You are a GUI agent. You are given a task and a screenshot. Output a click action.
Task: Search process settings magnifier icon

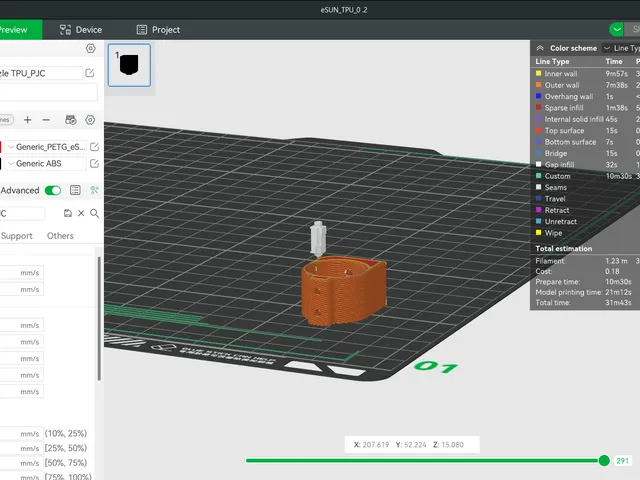pos(94,213)
